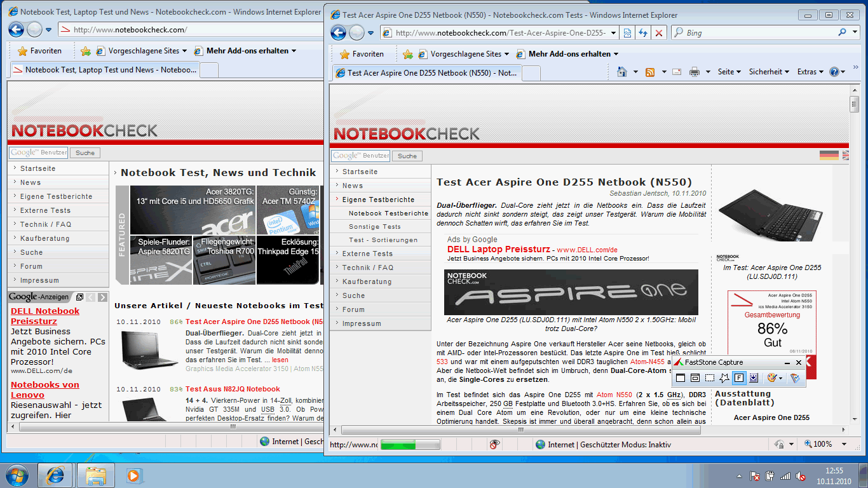Click 'Acer 3820TG' featured thumbnail in back window
This screenshot has height=488, width=868.
point(193,210)
